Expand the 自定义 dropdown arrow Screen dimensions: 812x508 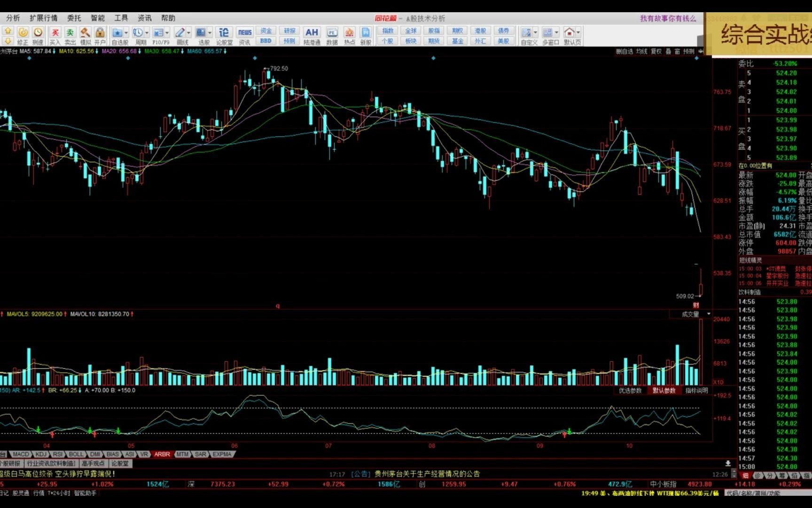pyautogui.click(x=535, y=33)
